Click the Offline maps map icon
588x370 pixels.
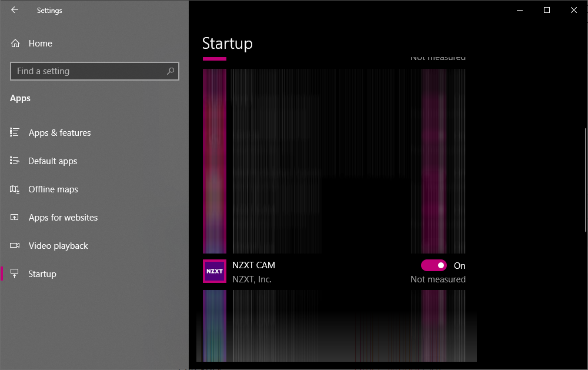(15, 189)
